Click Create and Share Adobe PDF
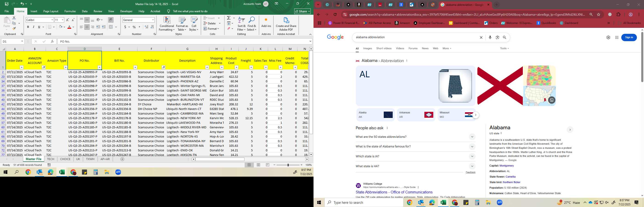The width and height of the screenshot is (644, 207). pos(286,24)
